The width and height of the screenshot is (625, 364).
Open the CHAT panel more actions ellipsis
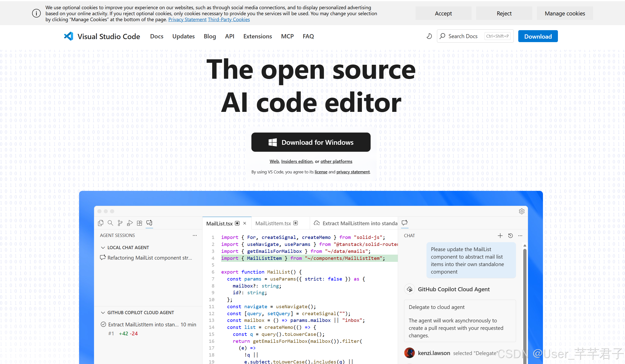click(520, 236)
